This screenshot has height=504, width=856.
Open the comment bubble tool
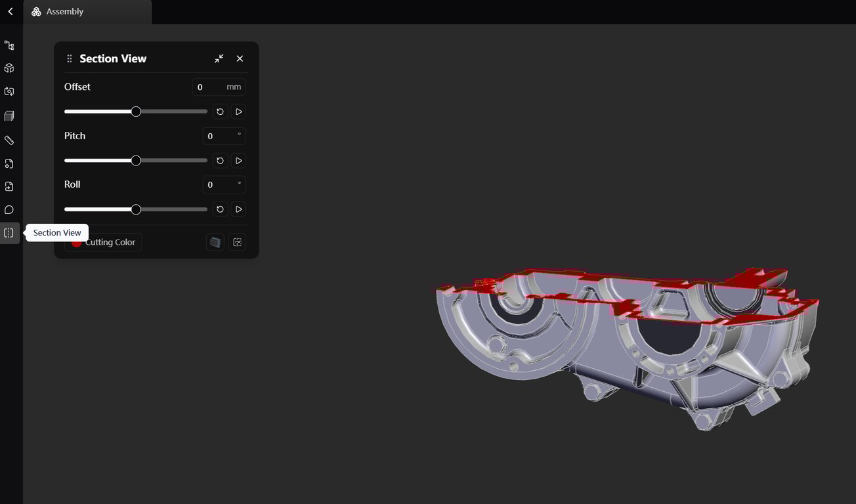point(9,210)
